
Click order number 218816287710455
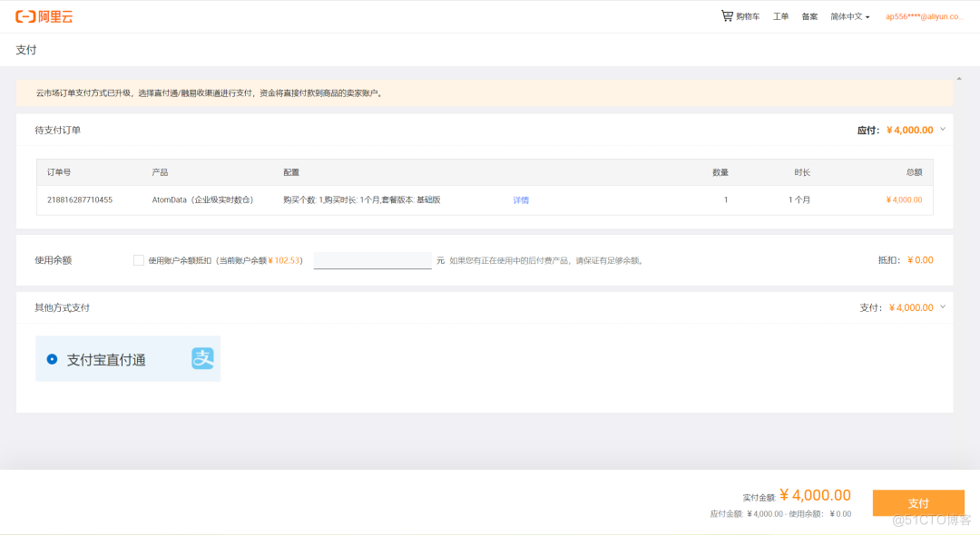point(80,199)
